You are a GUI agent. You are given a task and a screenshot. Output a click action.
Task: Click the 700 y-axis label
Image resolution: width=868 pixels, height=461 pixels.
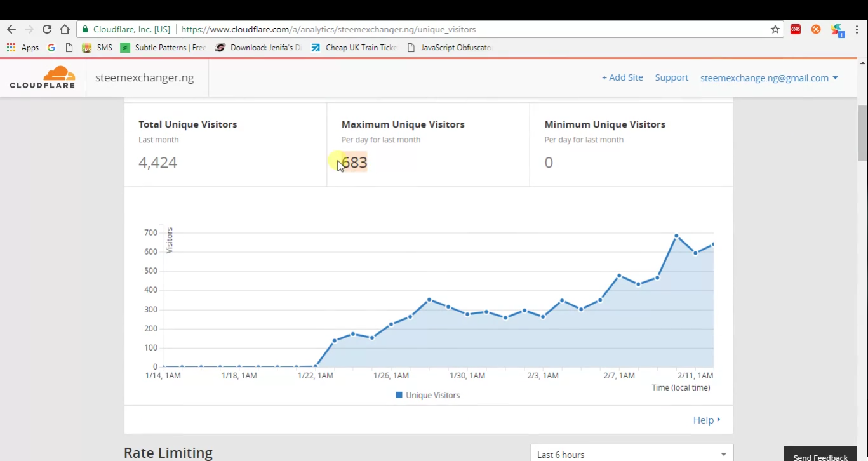point(150,232)
